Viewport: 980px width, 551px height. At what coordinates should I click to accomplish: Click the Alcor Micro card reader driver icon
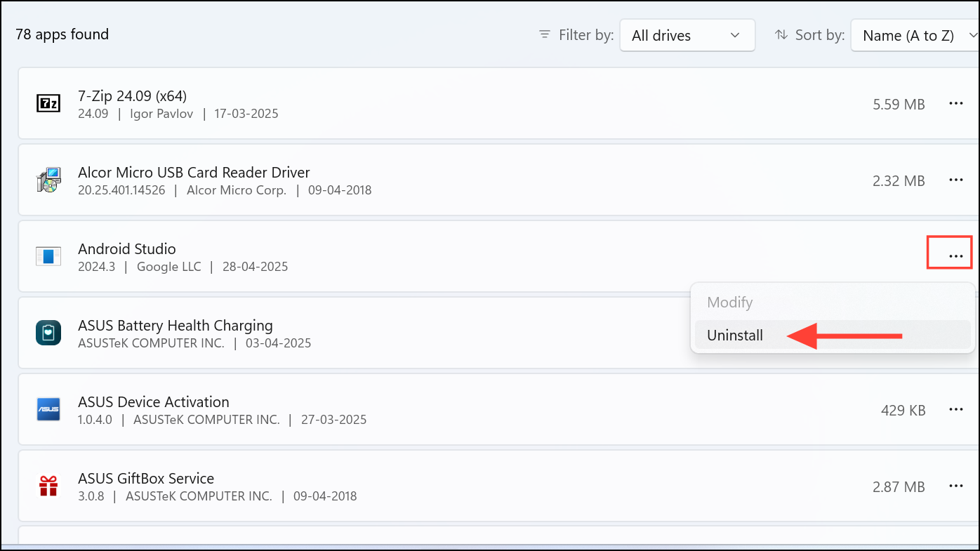pyautogui.click(x=48, y=180)
